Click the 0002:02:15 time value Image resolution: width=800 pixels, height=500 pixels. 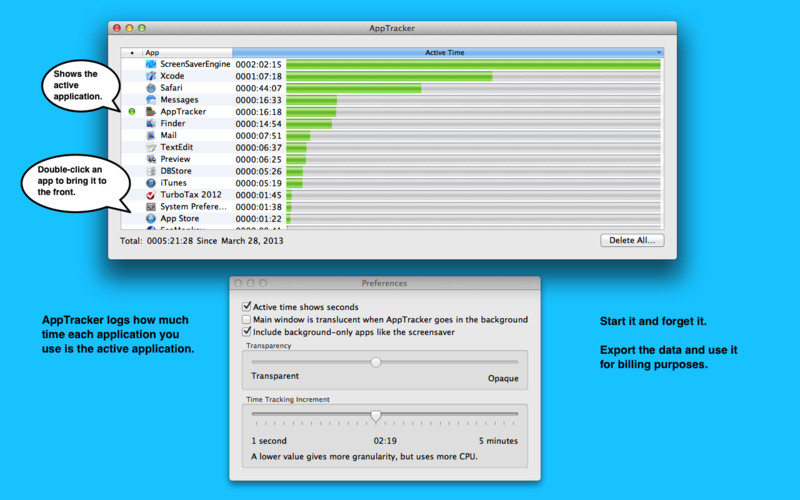tap(259, 65)
